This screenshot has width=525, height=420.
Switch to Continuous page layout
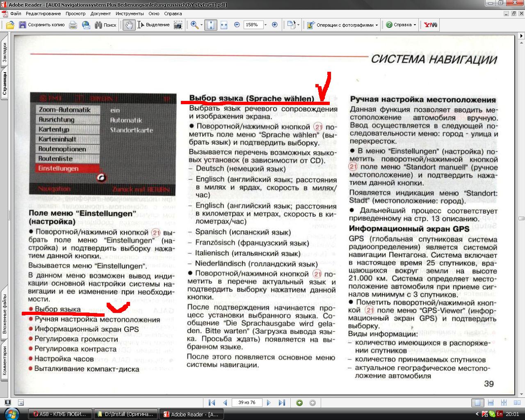pyautogui.click(x=490, y=403)
